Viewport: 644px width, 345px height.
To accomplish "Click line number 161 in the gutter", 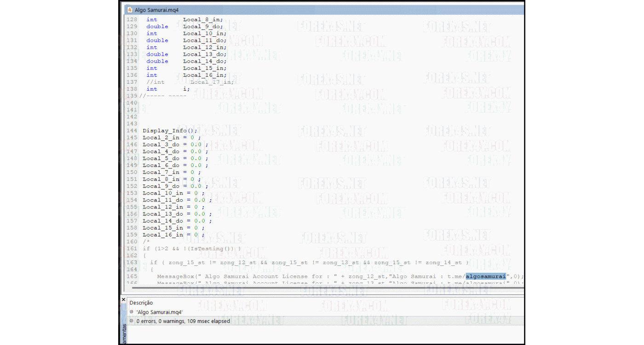I will 132,249.
